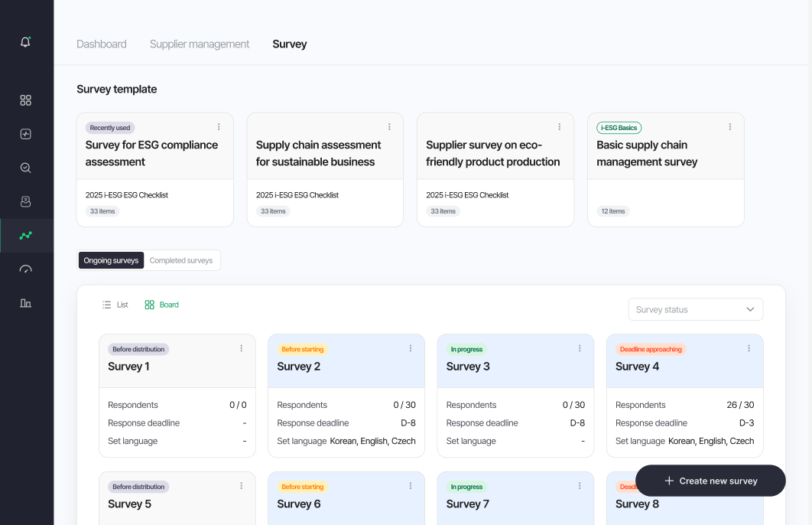Open the grid dashboard sidebar icon

25,100
